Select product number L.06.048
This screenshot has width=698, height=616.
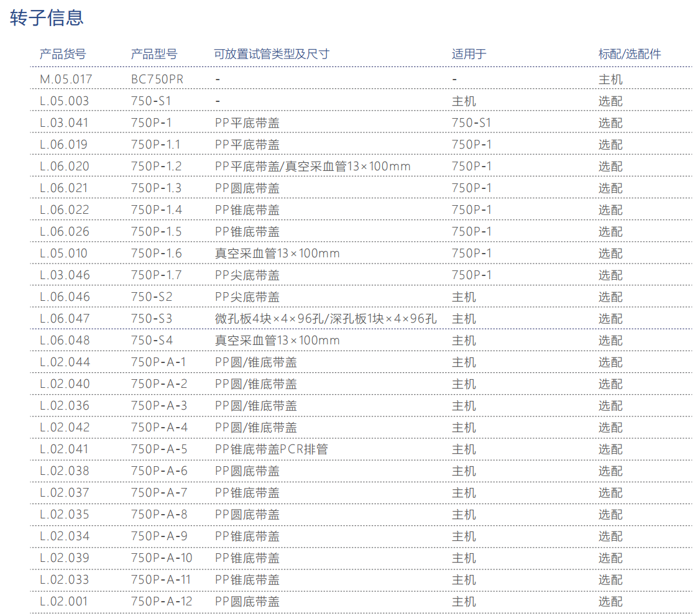(x=65, y=341)
